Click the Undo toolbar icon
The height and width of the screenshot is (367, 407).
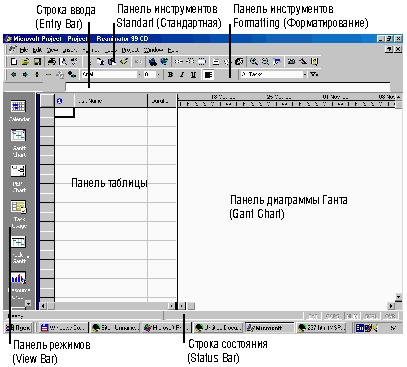coord(138,62)
